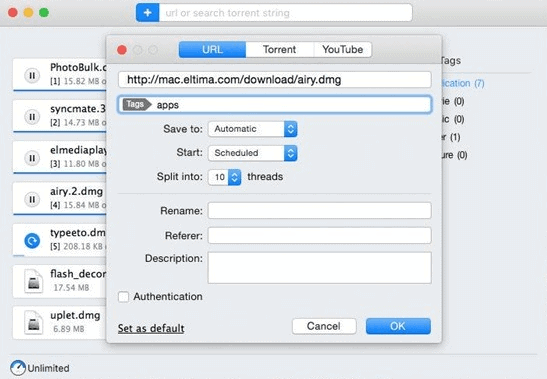Pause the syncmate download
Image resolution: width=547 pixels, height=379 pixels.
[32, 117]
